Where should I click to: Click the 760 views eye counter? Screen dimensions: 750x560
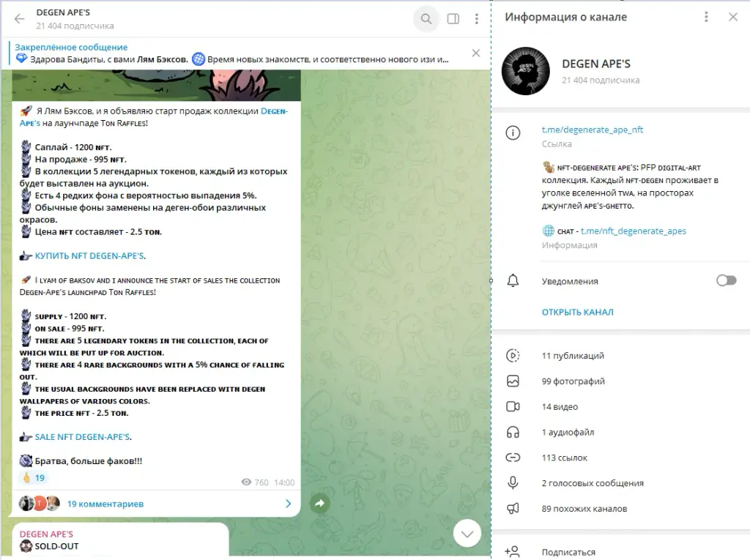(255, 482)
